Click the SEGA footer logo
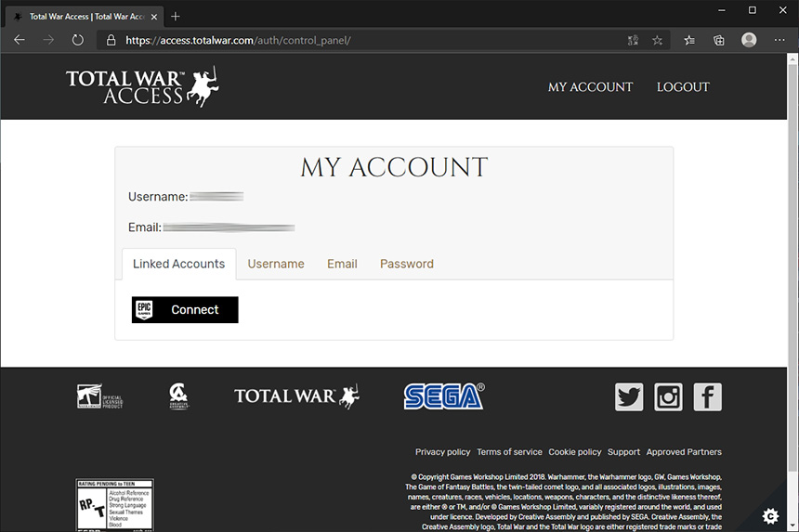Viewport: 799px width, 532px height. tap(444, 396)
